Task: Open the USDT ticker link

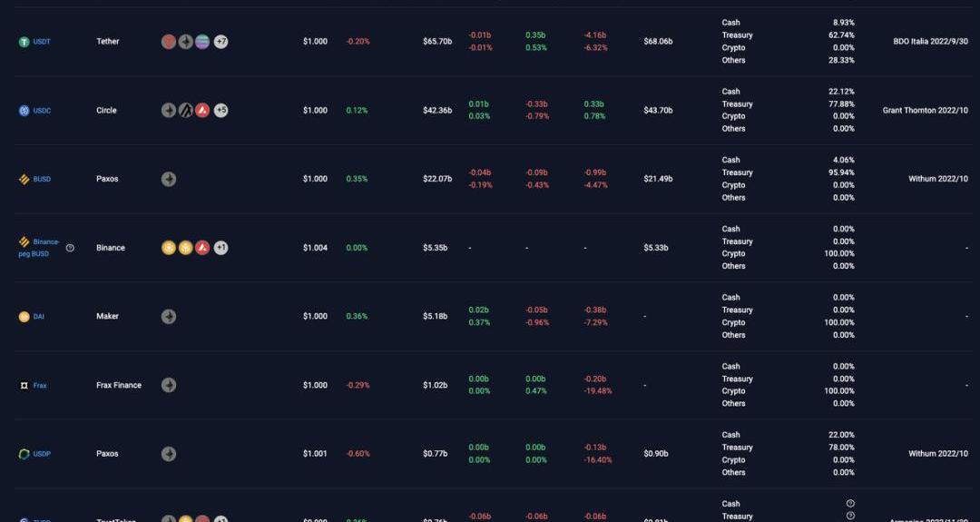Action: (42, 42)
